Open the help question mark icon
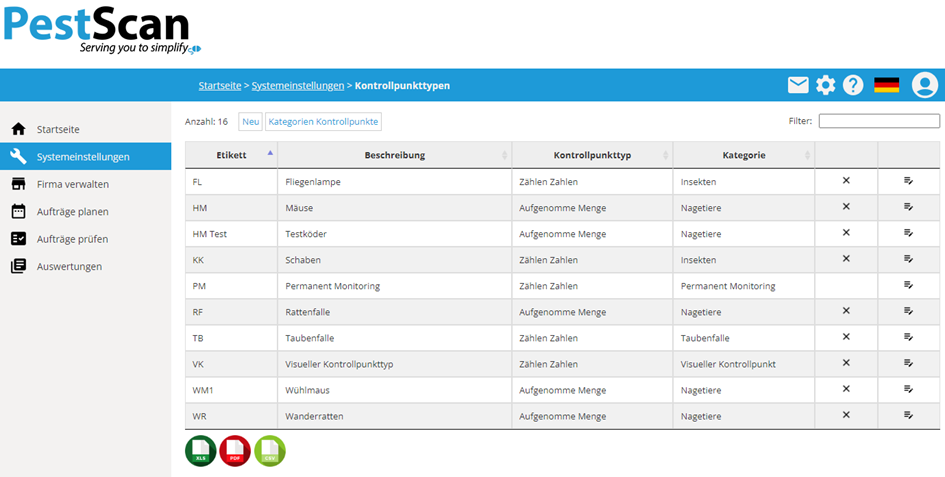 (853, 86)
